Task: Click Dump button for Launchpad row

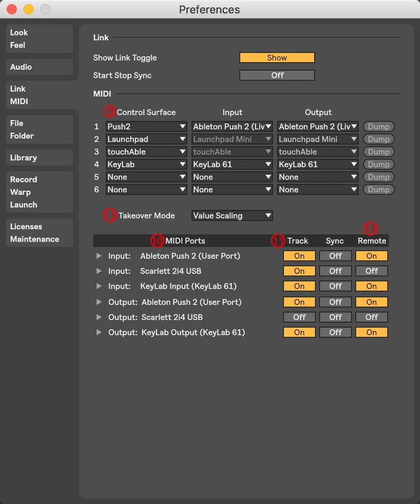Action: point(379,139)
